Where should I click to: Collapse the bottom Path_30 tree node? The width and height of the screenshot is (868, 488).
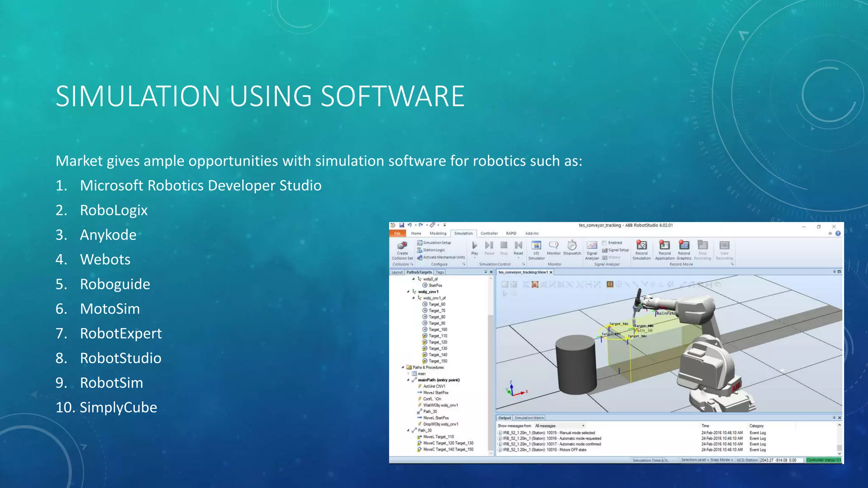click(x=408, y=430)
